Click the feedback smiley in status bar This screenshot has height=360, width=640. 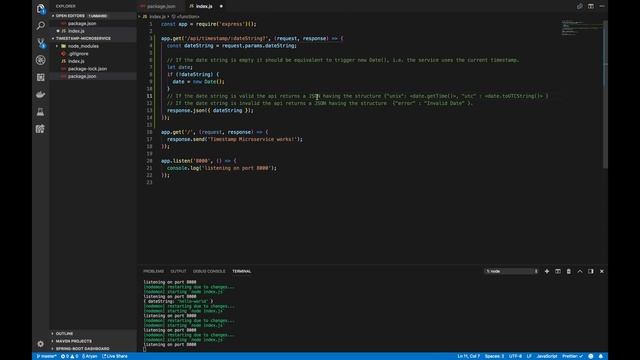click(591, 356)
